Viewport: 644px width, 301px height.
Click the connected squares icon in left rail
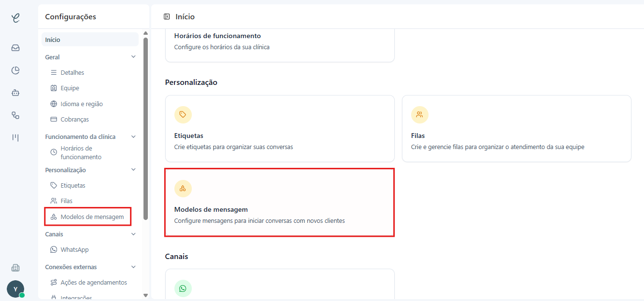pos(15,115)
